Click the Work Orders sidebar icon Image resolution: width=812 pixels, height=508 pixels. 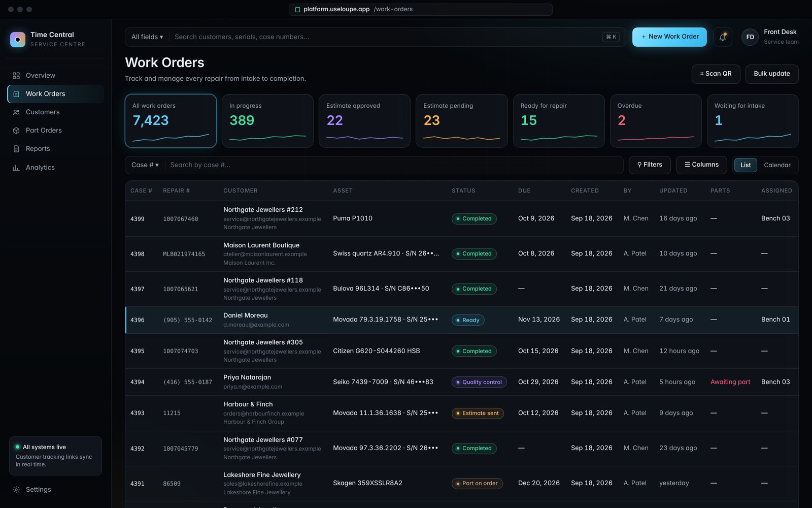(x=16, y=94)
